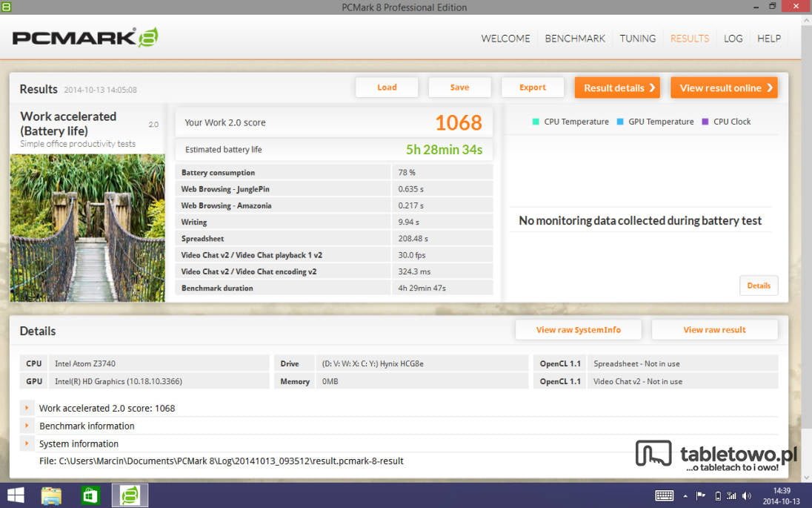The width and height of the screenshot is (812, 508).
Task: Click the network signal tray icon
Action: pos(731,496)
